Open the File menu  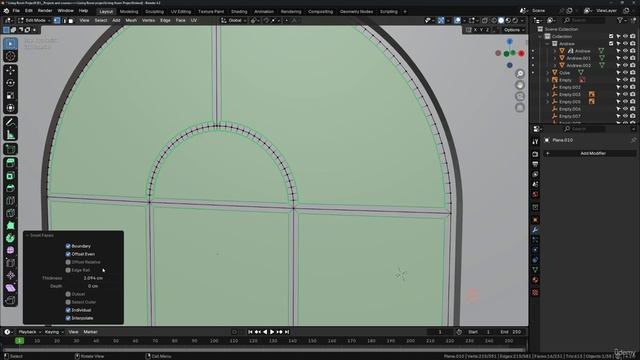(16, 11)
